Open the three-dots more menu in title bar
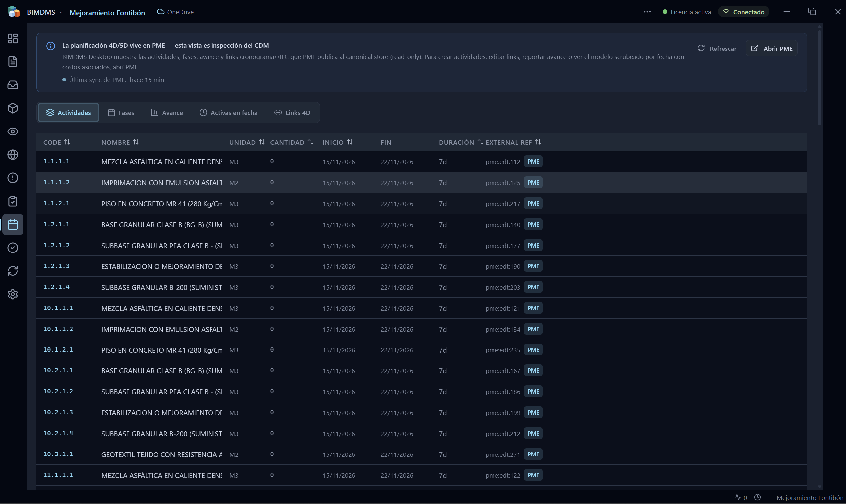 click(x=647, y=12)
